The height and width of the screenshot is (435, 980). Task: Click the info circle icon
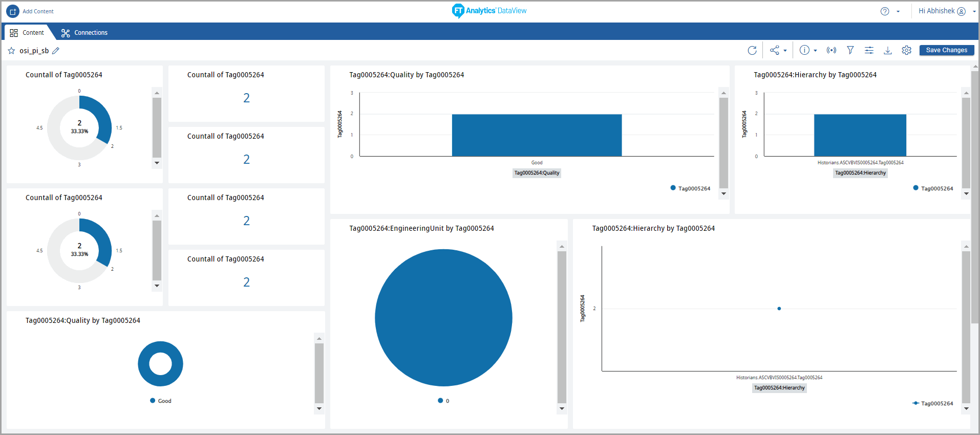pos(804,50)
